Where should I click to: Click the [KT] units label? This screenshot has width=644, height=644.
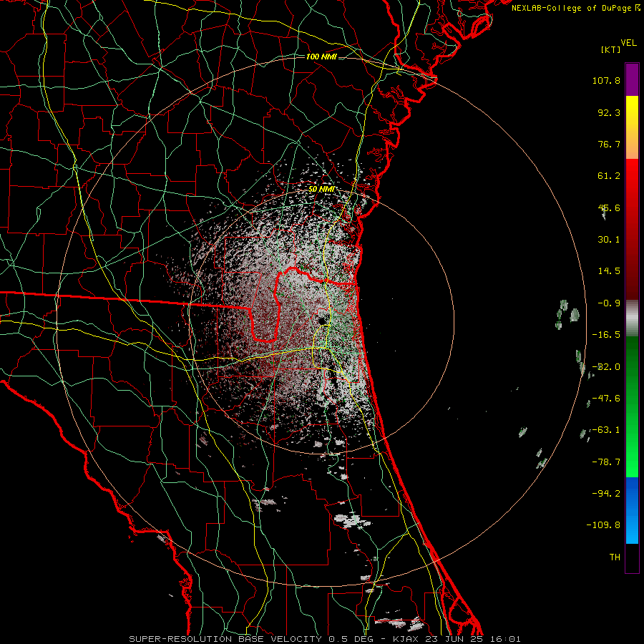[611, 49]
